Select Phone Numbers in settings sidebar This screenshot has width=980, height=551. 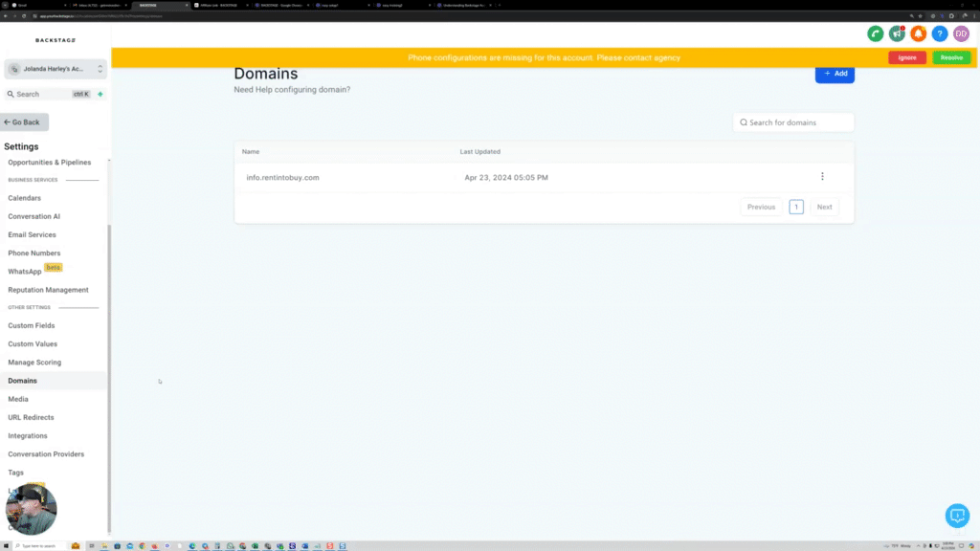[x=36, y=253]
